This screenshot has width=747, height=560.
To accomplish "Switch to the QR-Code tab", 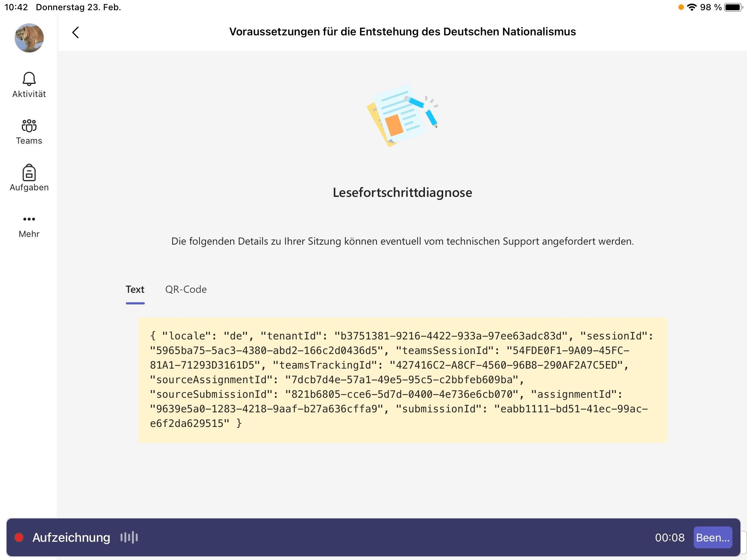I will coord(186,289).
